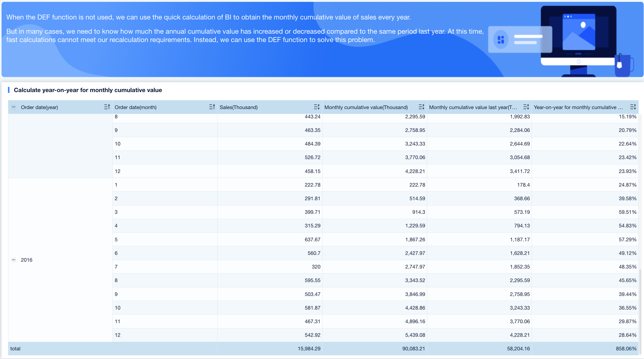Select the 858.06% total year-on-year cell
Image resolution: width=644 pixels, height=359 pixels.
click(626, 348)
